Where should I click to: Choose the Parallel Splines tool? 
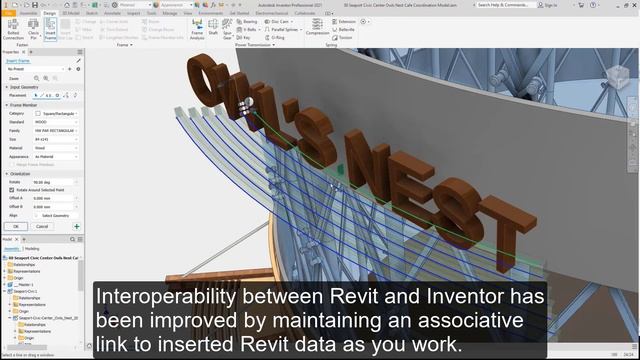click(x=282, y=29)
